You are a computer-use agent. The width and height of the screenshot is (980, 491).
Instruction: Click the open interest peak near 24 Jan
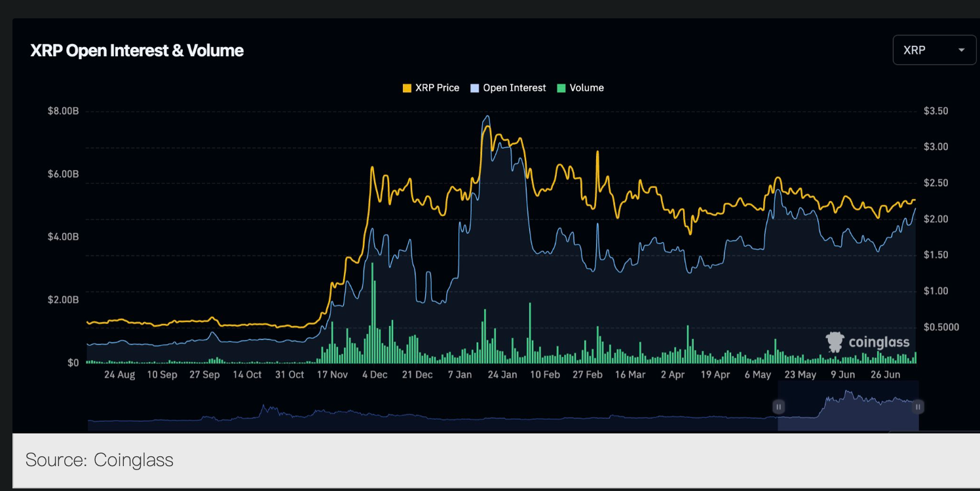tap(486, 117)
